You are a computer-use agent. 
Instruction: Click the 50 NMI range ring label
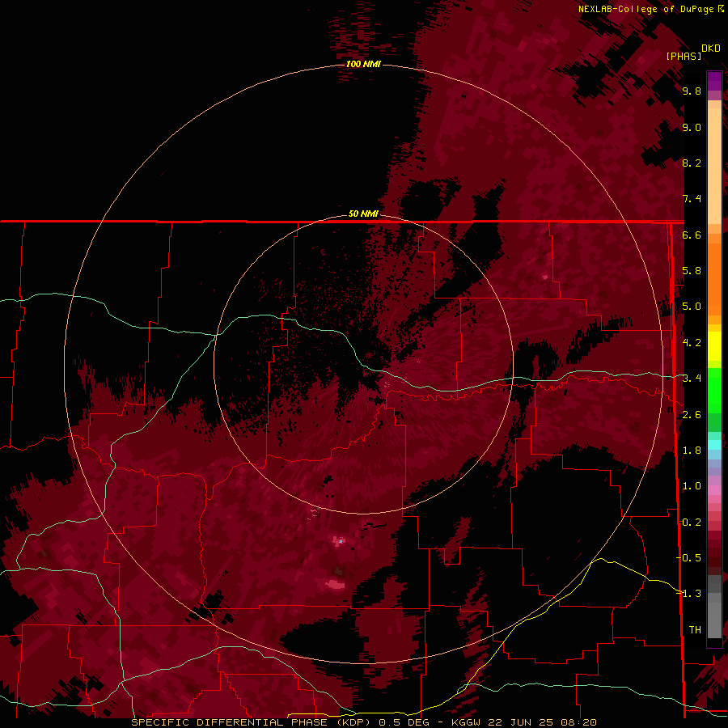point(363,214)
